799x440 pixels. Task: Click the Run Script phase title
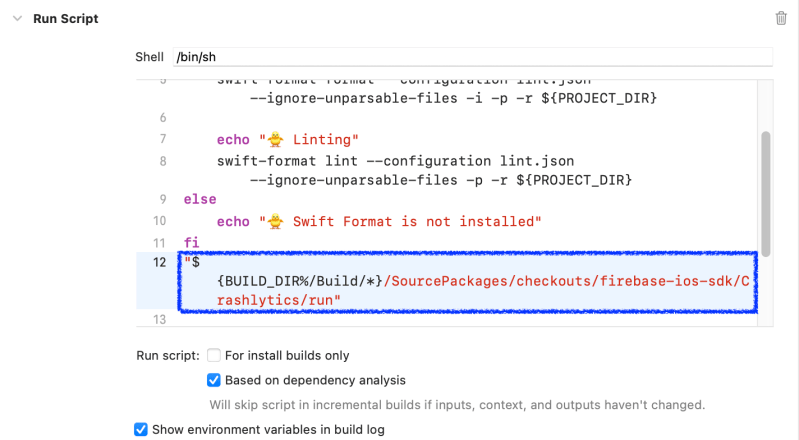click(66, 19)
